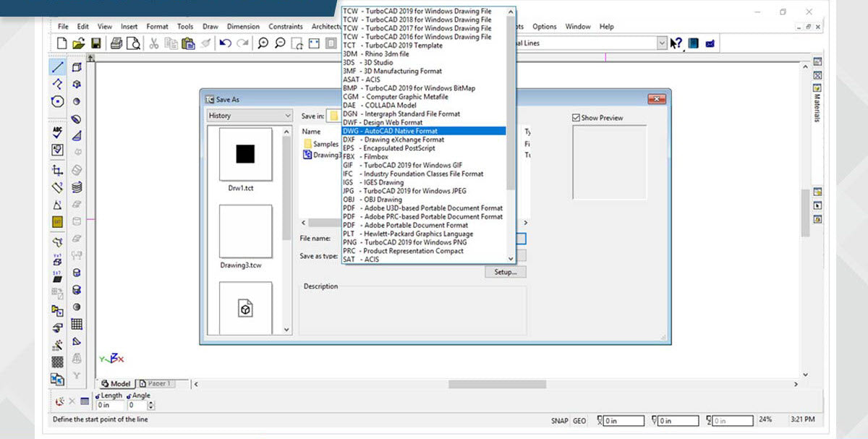Uncheck the Show Preview checkbox
The height and width of the screenshot is (439, 868).
576,118
